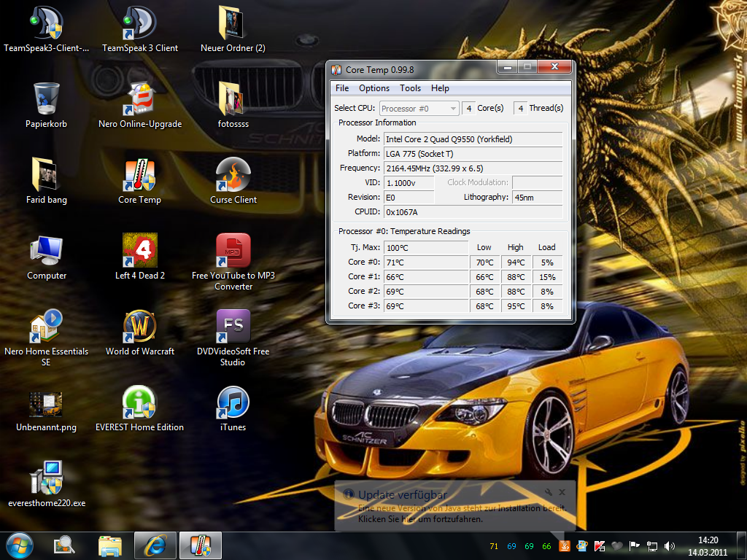Screen dimensions: 747x560
Task: Open the taskbar clock showing 14:20
Action: click(708, 545)
